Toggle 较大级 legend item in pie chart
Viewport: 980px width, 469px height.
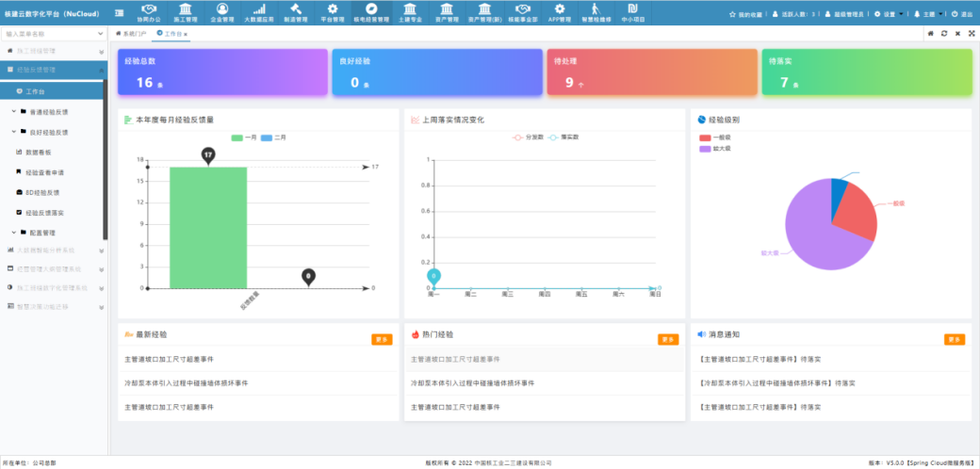point(714,149)
